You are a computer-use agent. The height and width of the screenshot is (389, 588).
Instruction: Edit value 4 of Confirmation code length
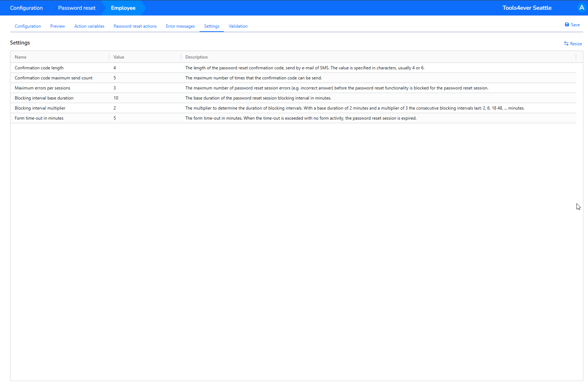click(115, 68)
